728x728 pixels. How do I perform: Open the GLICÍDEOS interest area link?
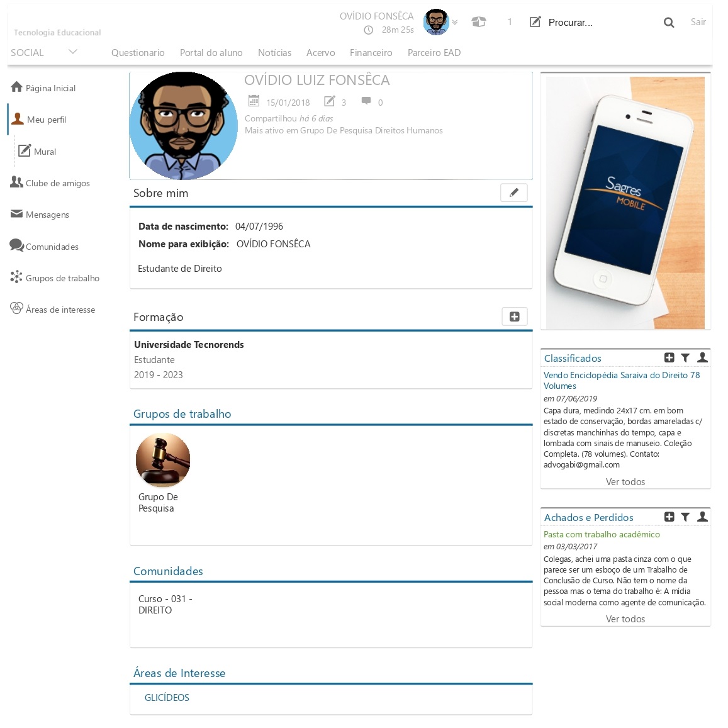(167, 697)
